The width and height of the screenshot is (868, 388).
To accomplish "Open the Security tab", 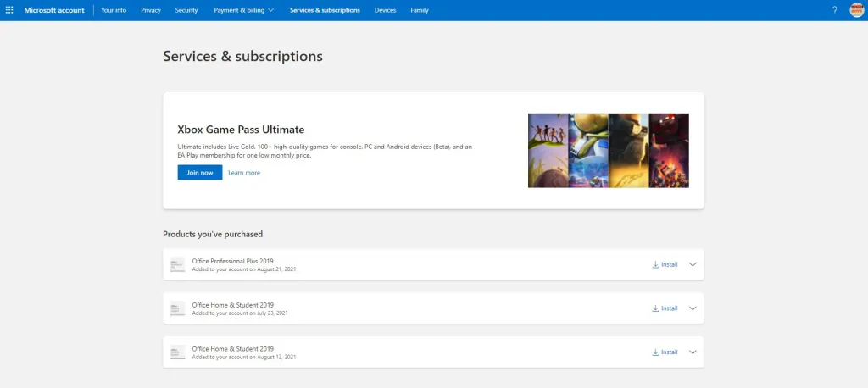I will pos(186,10).
